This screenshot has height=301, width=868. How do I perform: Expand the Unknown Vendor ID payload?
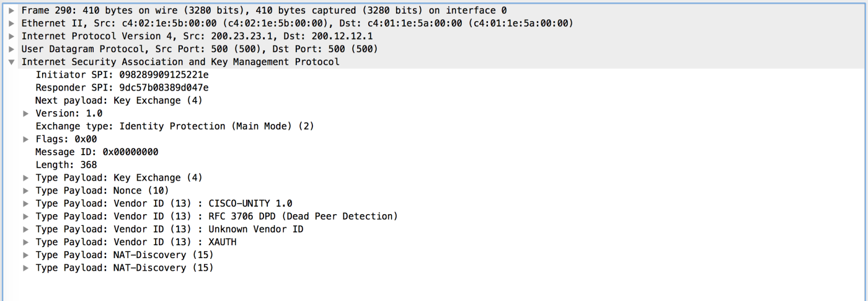tap(26, 229)
